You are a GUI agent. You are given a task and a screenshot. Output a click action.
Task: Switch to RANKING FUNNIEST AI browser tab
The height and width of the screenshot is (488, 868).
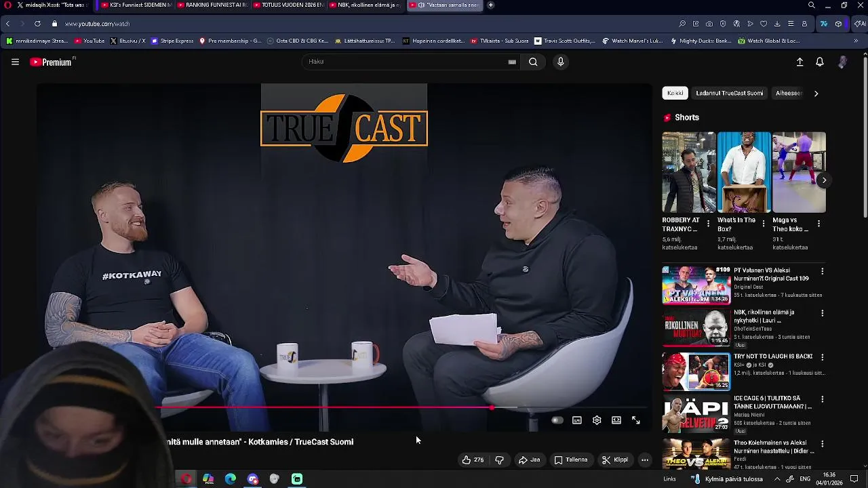click(212, 5)
